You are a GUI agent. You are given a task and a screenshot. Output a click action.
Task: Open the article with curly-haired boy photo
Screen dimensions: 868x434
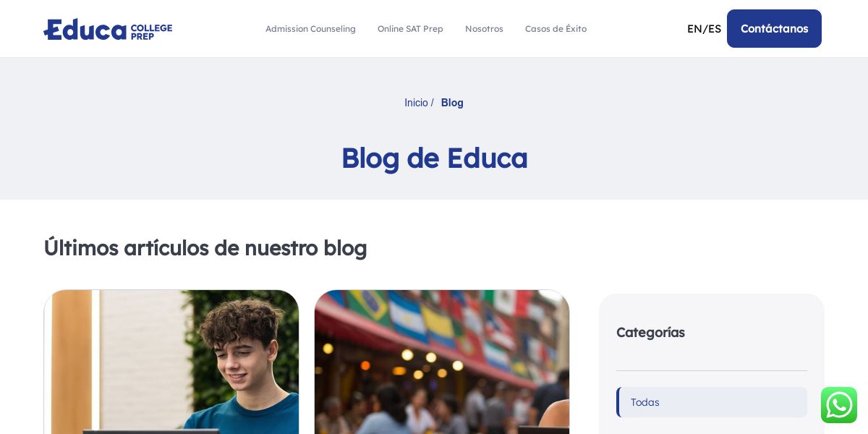(x=171, y=362)
